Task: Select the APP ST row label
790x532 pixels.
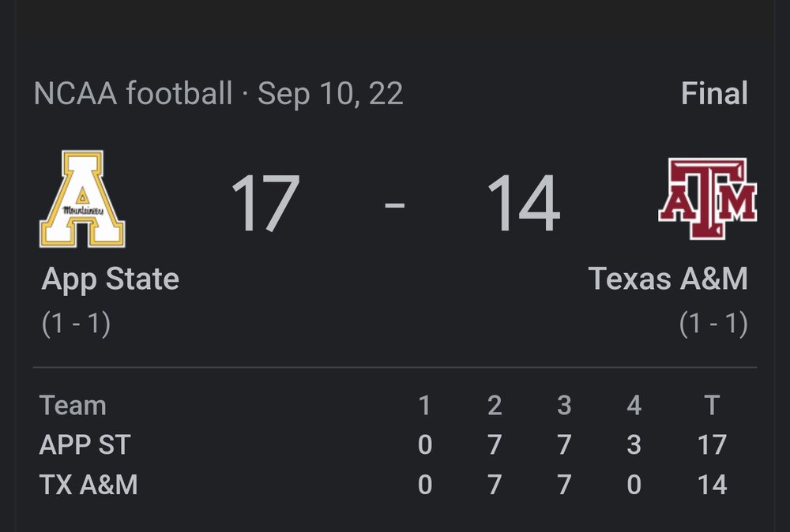Action: (x=85, y=445)
